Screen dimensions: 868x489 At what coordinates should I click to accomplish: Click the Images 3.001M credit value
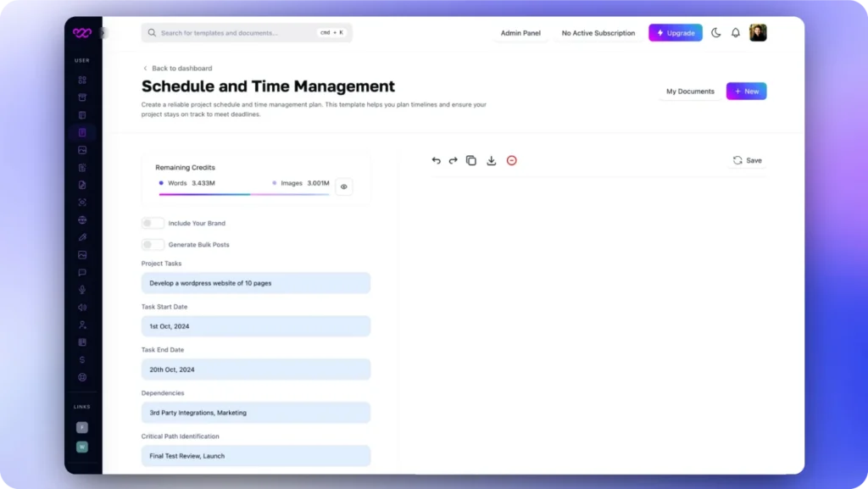tap(319, 183)
